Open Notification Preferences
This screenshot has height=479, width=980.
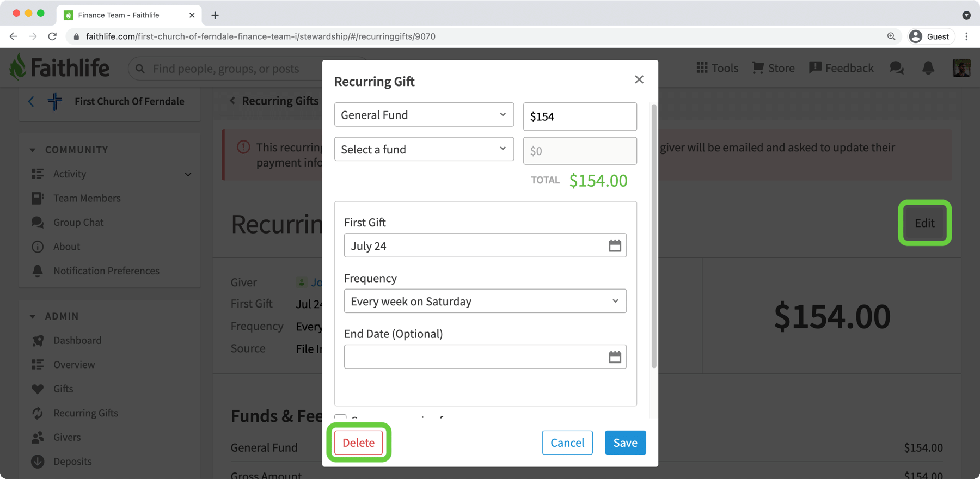(106, 271)
